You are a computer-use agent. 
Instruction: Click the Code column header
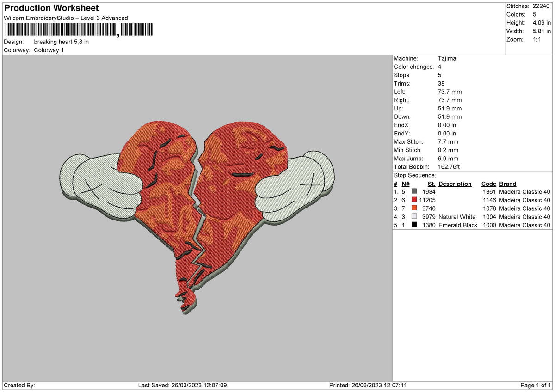488,184
